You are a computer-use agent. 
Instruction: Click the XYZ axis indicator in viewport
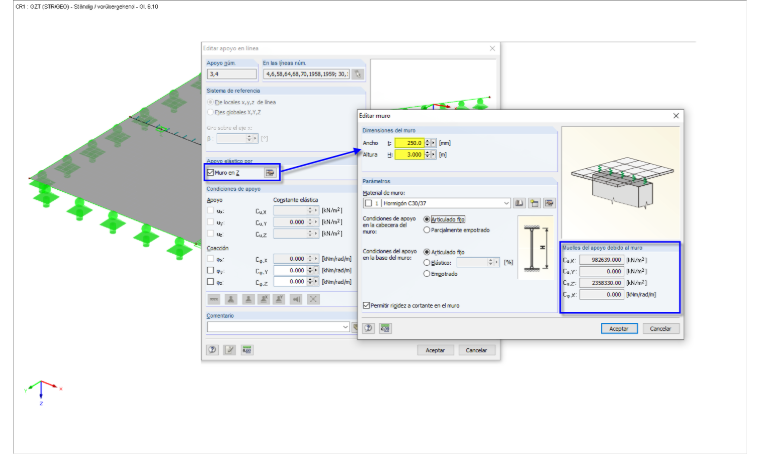pyautogui.click(x=42, y=392)
